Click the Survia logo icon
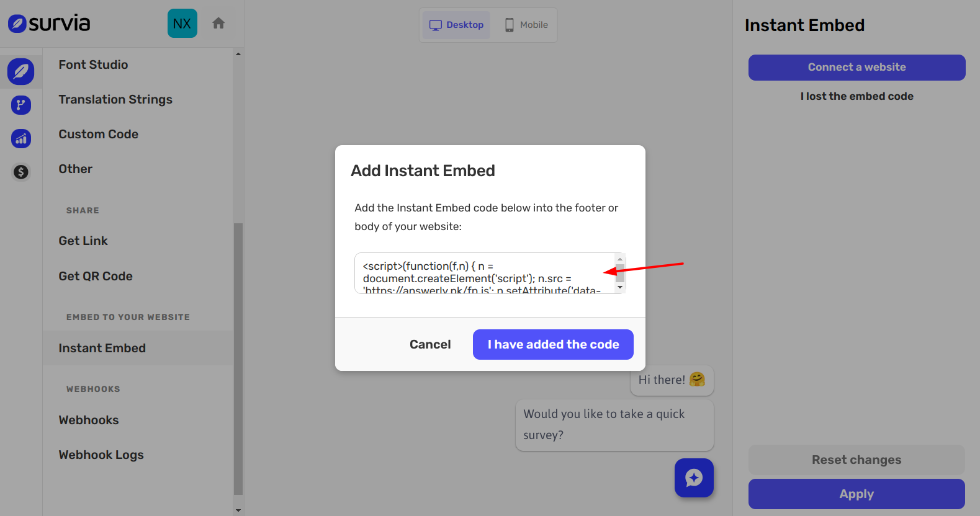 click(17, 24)
